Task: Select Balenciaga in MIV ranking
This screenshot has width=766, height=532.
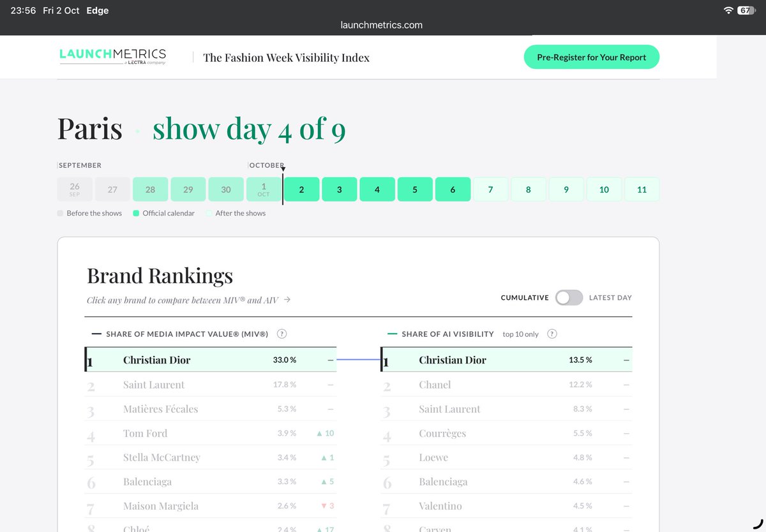Action: click(211, 482)
